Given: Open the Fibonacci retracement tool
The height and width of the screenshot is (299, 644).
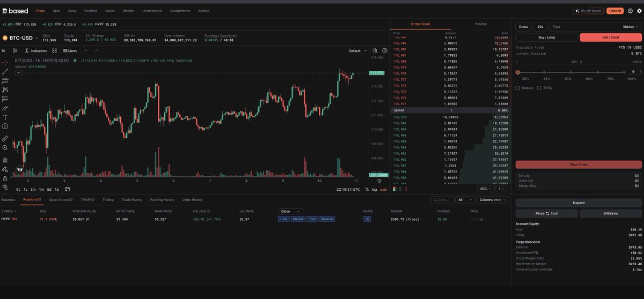Looking at the screenshot, I should coord(5,80).
